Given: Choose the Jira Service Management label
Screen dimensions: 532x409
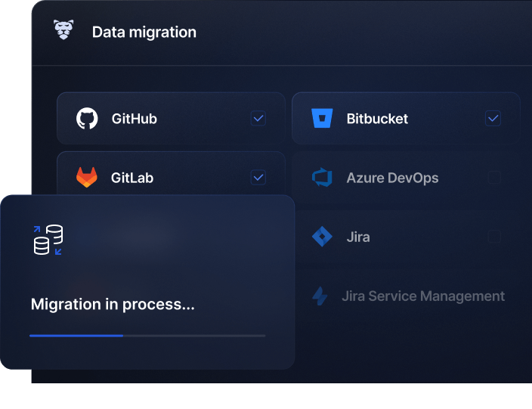Looking at the screenshot, I should (x=422, y=296).
